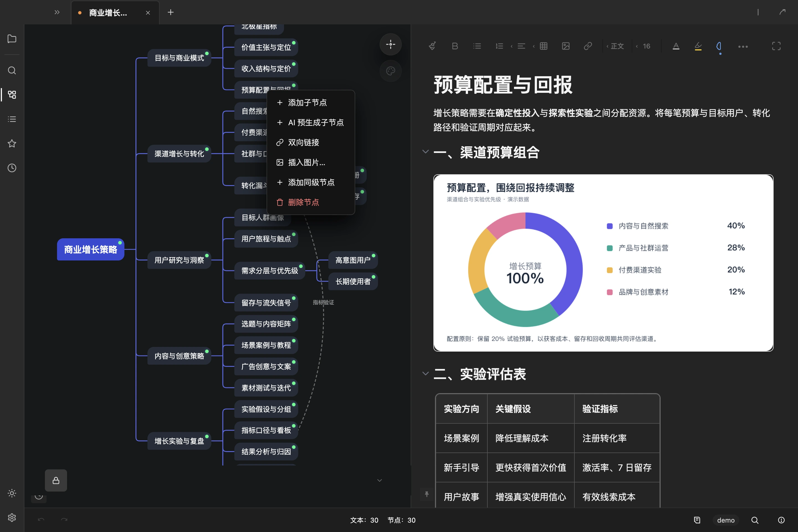798x532 pixels.
Task: Select the 用户研究与洞察 node
Action: click(179, 260)
